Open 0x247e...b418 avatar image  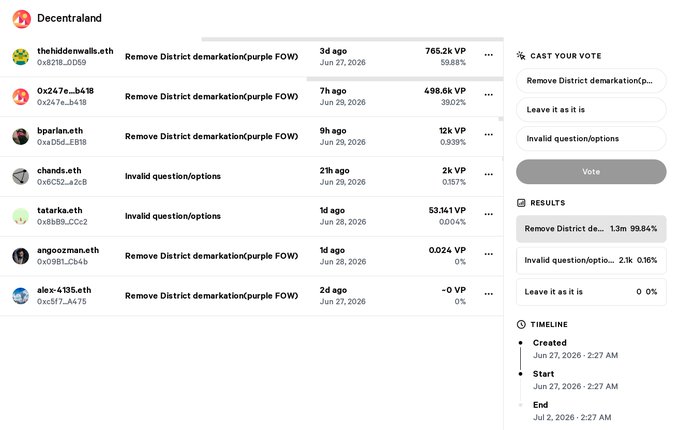click(x=20, y=97)
